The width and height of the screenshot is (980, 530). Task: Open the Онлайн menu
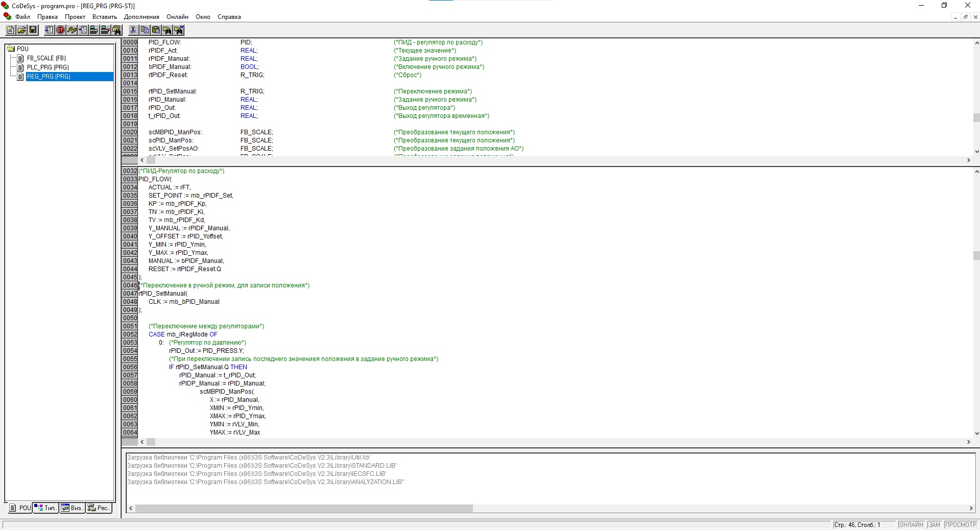177,17
